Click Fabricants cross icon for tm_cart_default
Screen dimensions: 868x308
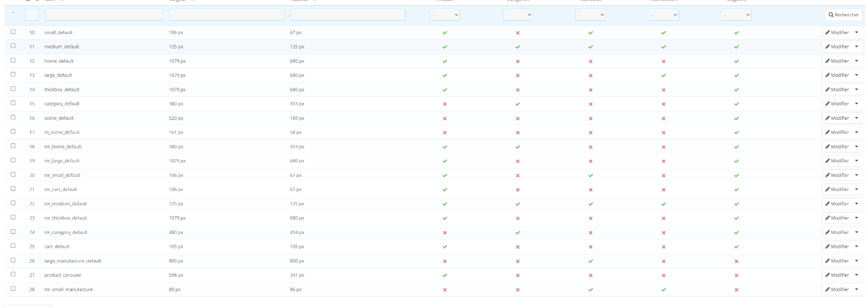click(590, 190)
